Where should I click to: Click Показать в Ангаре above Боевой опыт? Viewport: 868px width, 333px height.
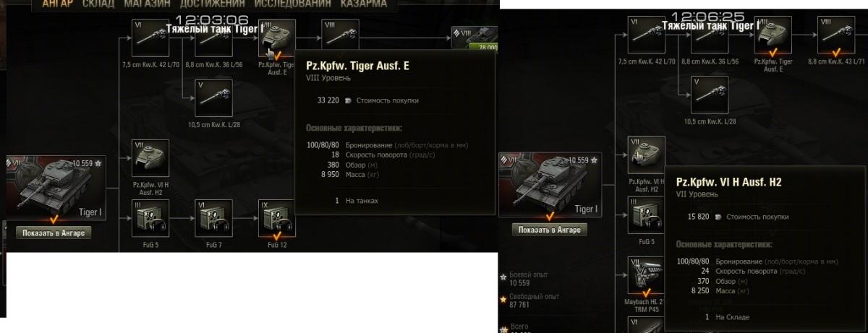(x=549, y=230)
